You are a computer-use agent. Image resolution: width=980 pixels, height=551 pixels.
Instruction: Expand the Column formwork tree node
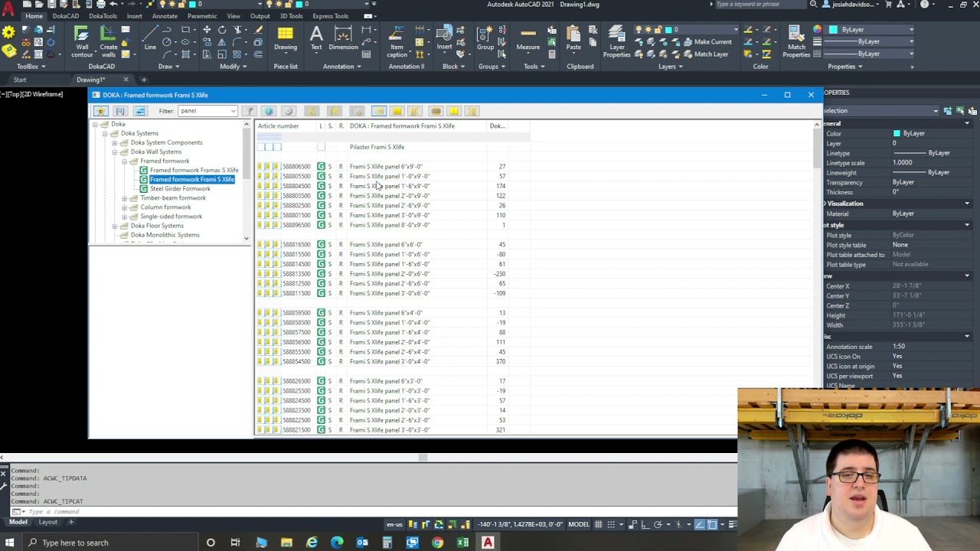[x=124, y=207]
